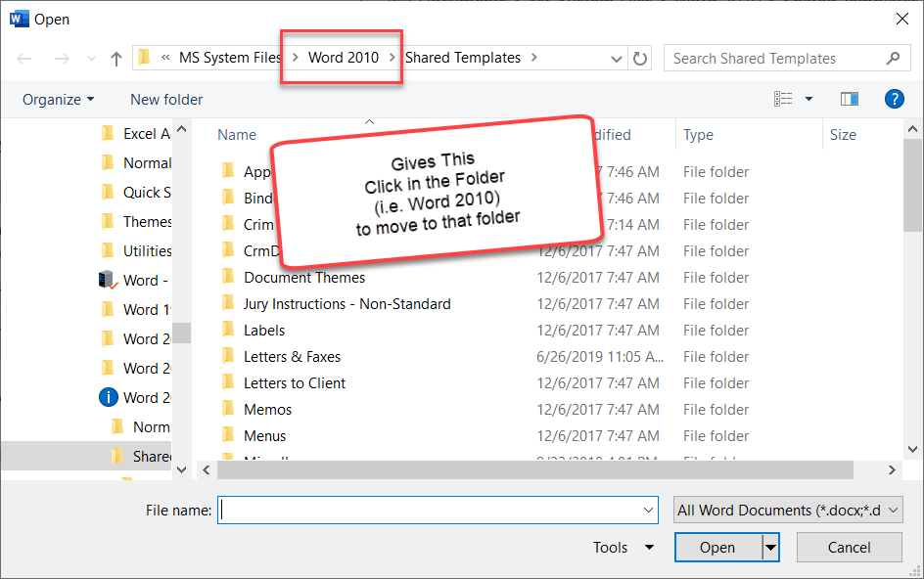Click the Word app icon in title bar
924x579 pixels.
click(x=19, y=19)
